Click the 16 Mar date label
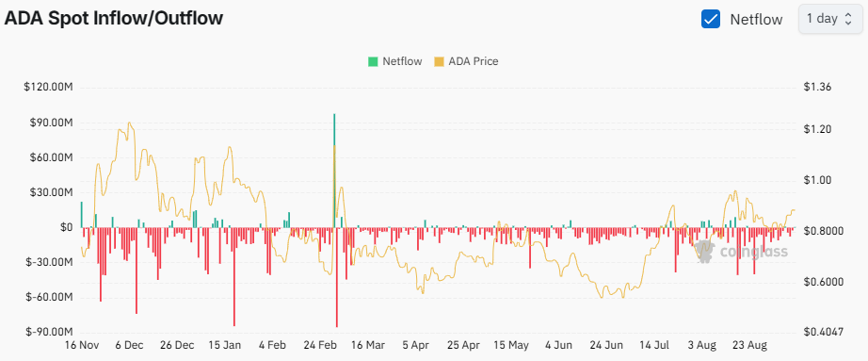The height and width of the screenshot is (361, 868). tap(367, 346)
